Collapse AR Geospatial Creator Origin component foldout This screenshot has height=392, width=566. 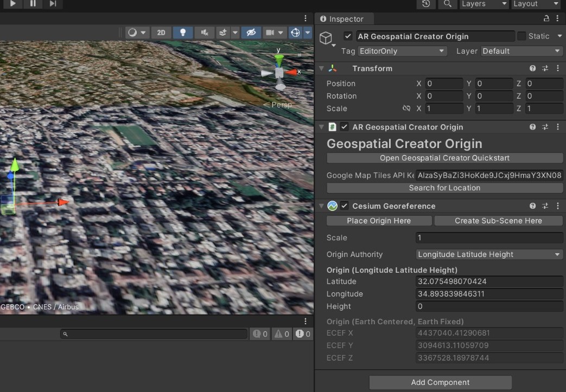(x=321, y=127)
